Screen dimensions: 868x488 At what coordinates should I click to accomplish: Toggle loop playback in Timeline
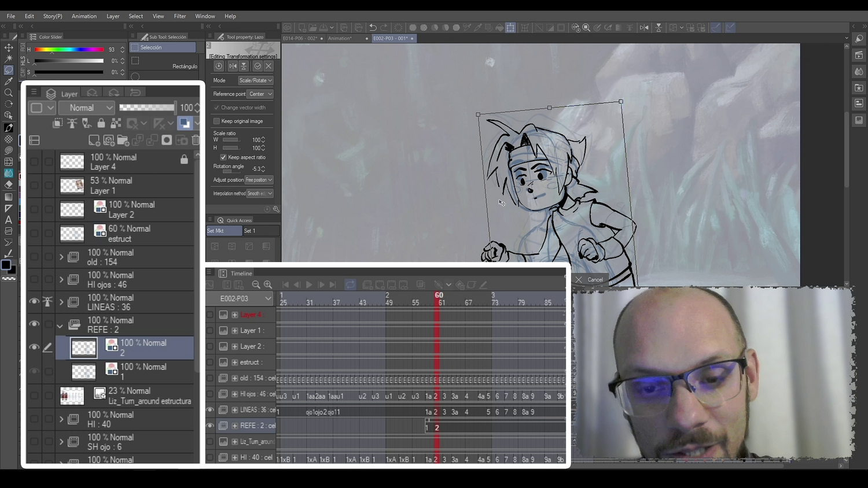(x=350, y=284)
